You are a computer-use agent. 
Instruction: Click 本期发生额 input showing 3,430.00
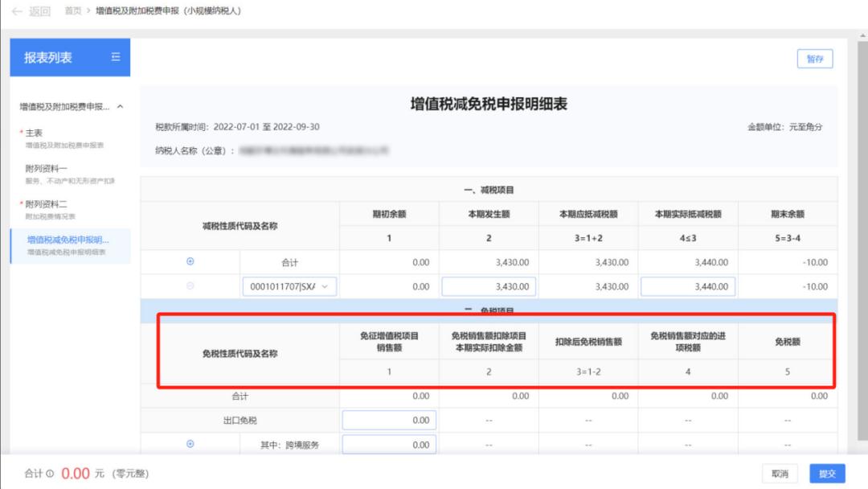point(489,286)
